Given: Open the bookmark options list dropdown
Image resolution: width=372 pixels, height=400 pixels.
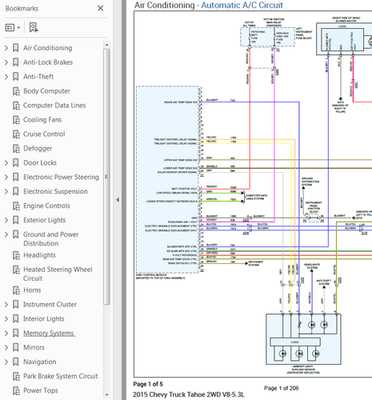Looking at the screenshot, I should tap(13, 27).
